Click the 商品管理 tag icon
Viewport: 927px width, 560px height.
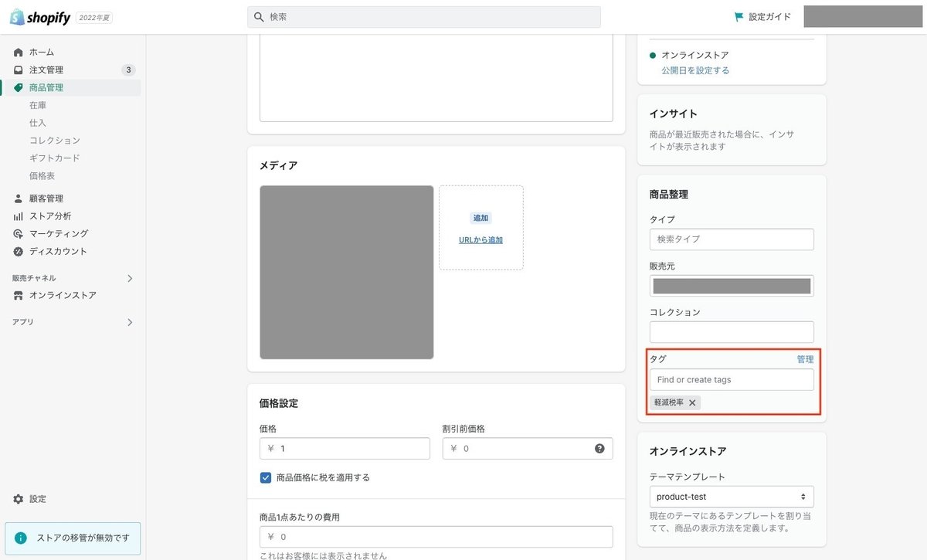(x=19, y=88)
